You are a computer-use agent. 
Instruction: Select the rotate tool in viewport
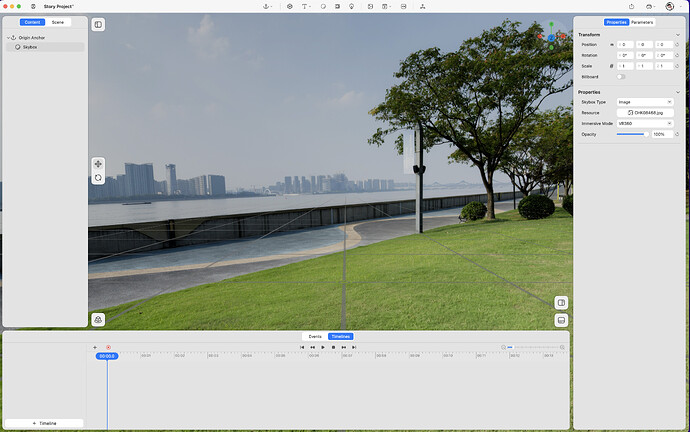98,177
